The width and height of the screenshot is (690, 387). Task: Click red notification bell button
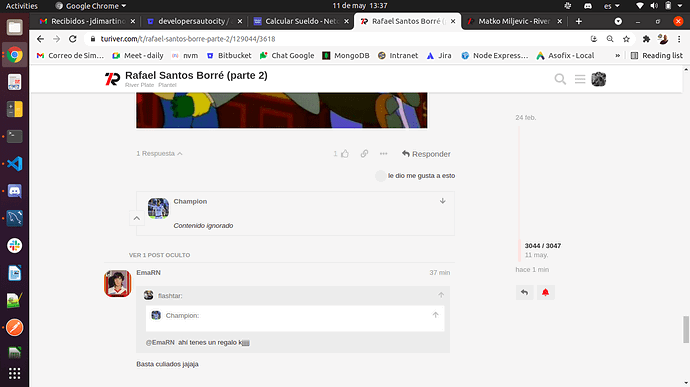[x=545, y=292]
